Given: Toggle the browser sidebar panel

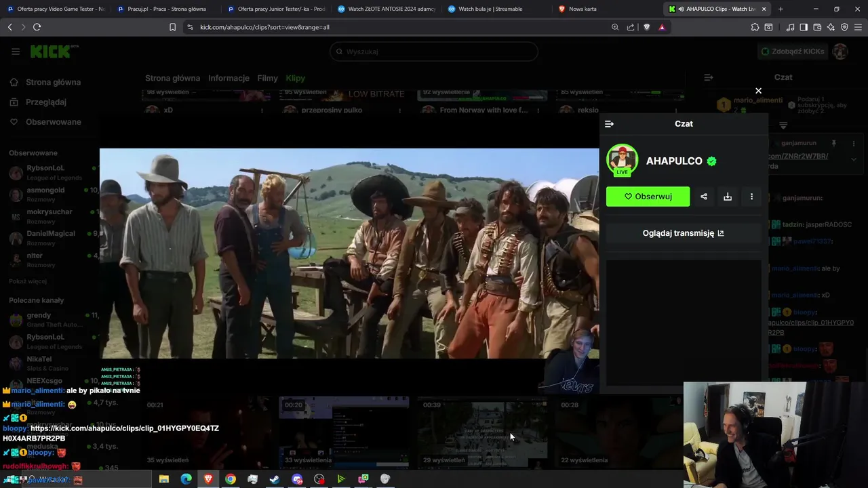Looking at the screenshot, I should point(804,27).
